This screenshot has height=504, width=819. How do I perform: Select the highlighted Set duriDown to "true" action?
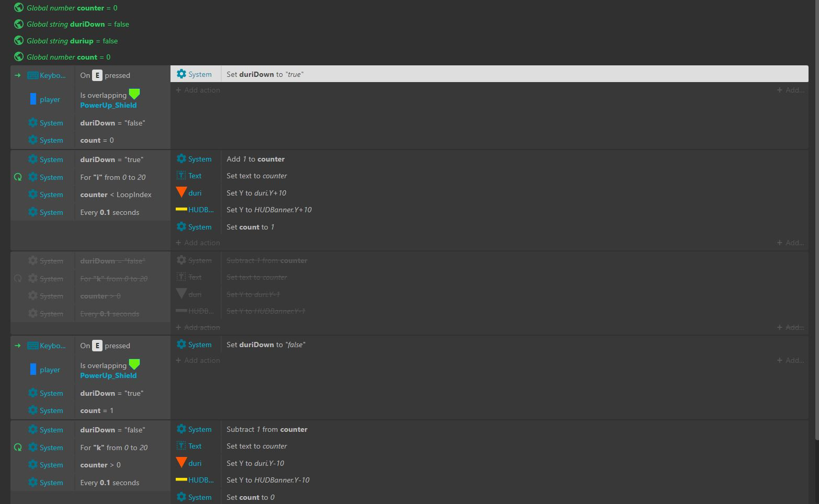(x=489, y=74)
